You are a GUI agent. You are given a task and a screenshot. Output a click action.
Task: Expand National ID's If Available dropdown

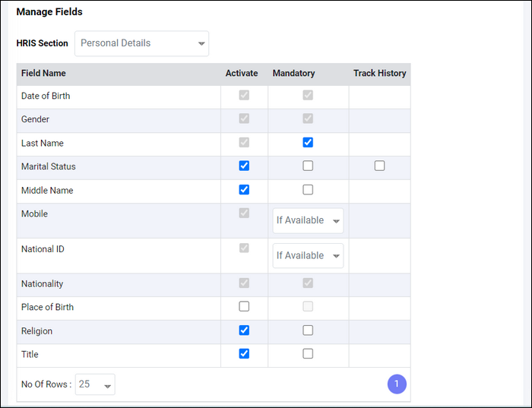click(308, 256)
